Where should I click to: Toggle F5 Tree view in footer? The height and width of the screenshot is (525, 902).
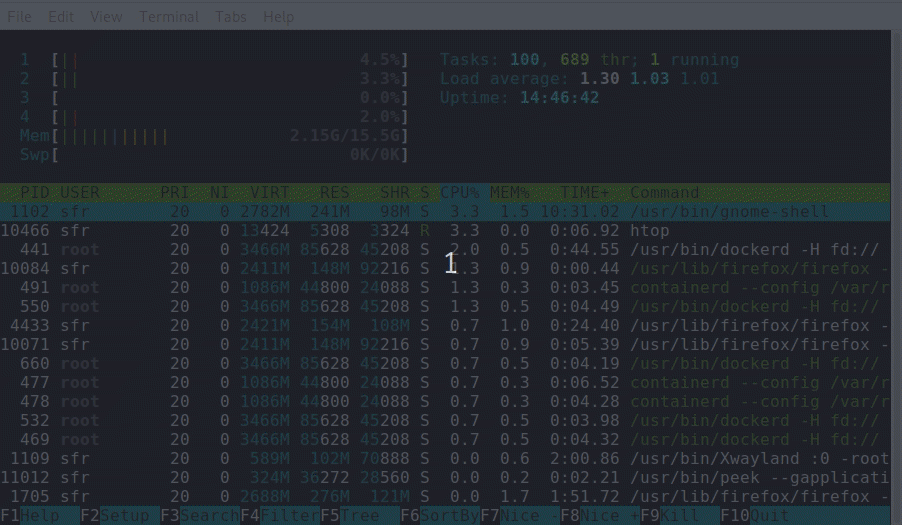pyautogui.click(x=360, y=515)
